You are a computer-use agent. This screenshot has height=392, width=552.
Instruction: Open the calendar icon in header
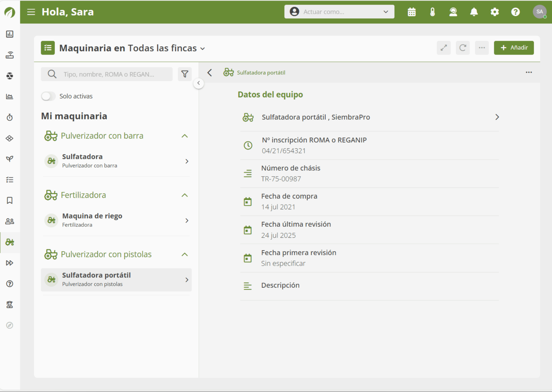click(411, 12)
